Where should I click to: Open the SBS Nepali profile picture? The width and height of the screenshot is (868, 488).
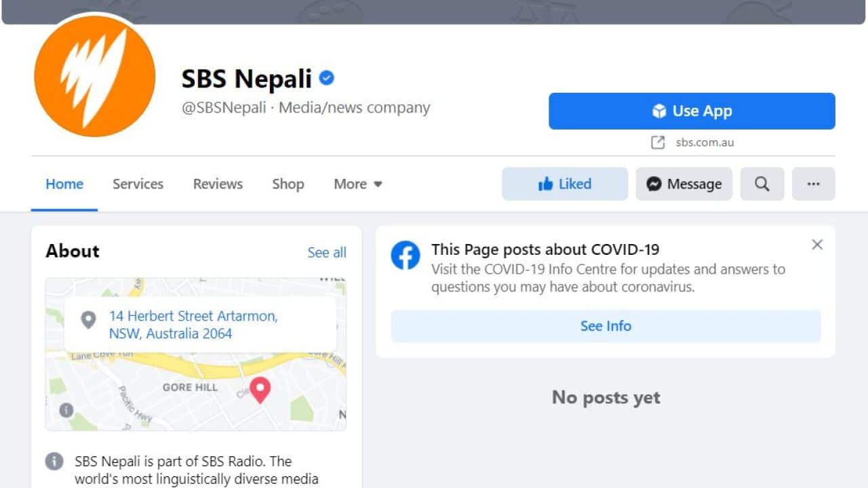pyautogui.click(x=94, y=77)
